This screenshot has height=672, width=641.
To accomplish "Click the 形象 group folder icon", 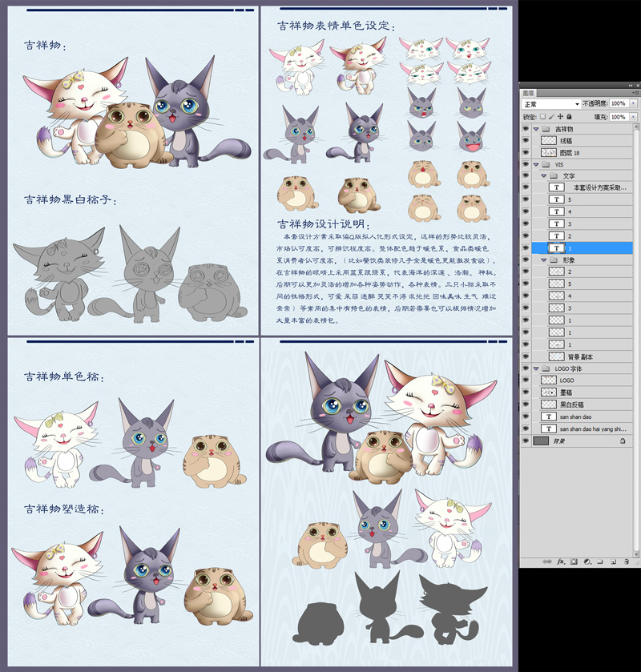I will coord(554,260).
